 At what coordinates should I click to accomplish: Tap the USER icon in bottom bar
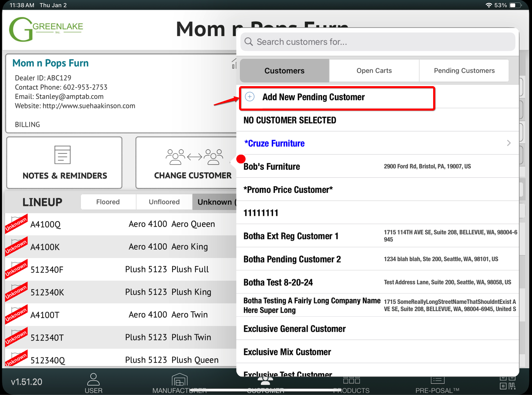coord(93,380)
